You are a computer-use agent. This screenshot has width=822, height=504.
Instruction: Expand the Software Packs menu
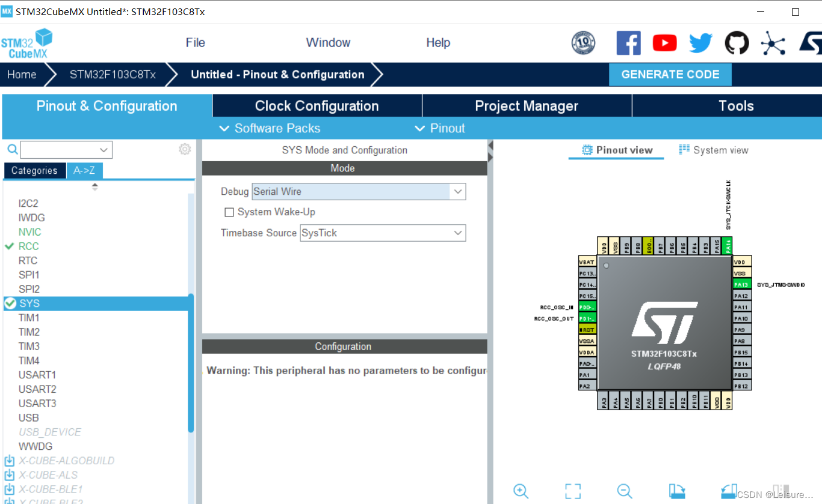point(270,128)
